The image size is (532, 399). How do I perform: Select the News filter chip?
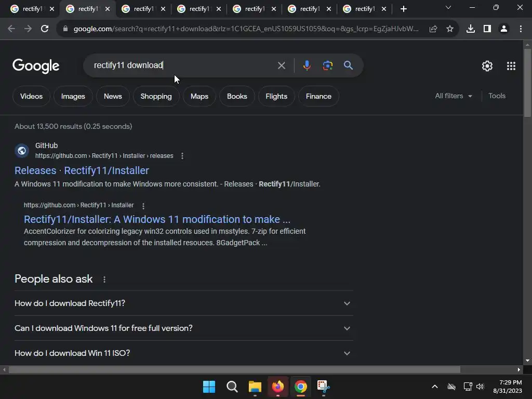(113, 96)
